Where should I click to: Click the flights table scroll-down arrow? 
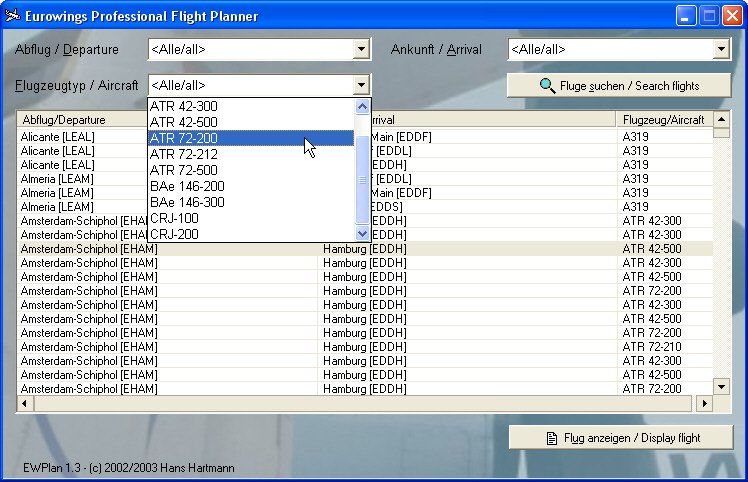point(722,387)
